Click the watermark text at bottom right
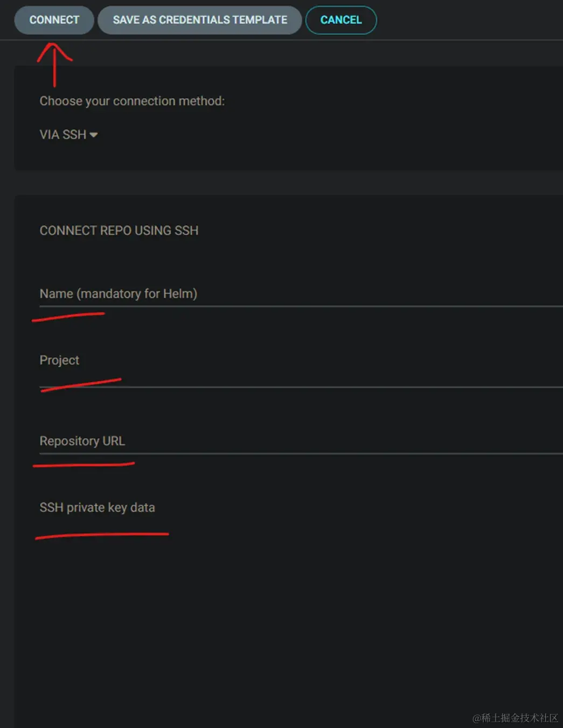The image size is (563, 728). click(x=515, y=718)
